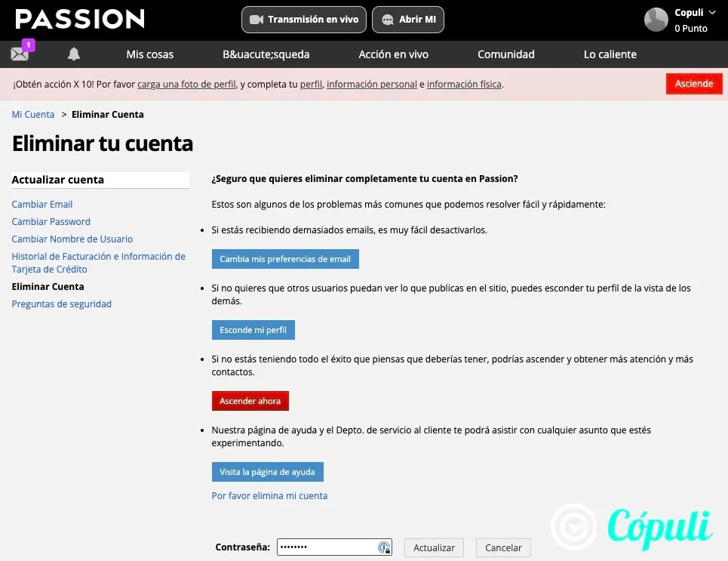Click the PASSION logo
This screenshot has width=728, height=561.
80,19
